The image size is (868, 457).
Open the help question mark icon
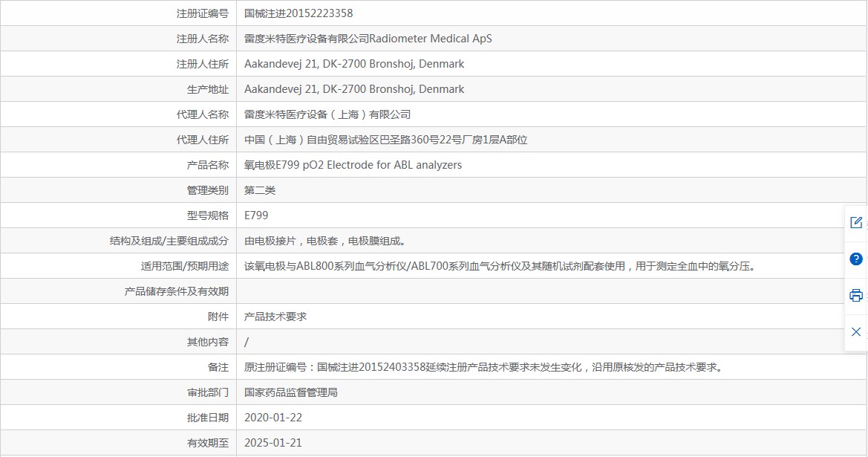point(856,259)
